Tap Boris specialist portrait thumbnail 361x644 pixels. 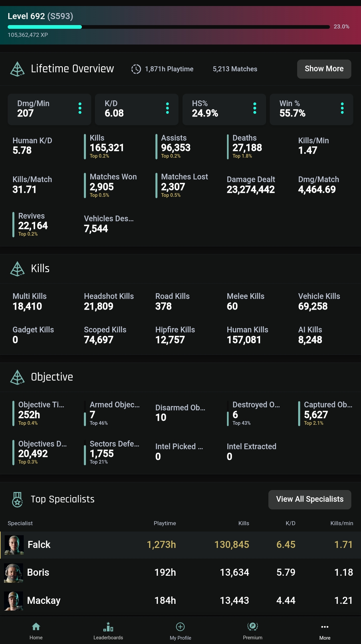(14, 573)
